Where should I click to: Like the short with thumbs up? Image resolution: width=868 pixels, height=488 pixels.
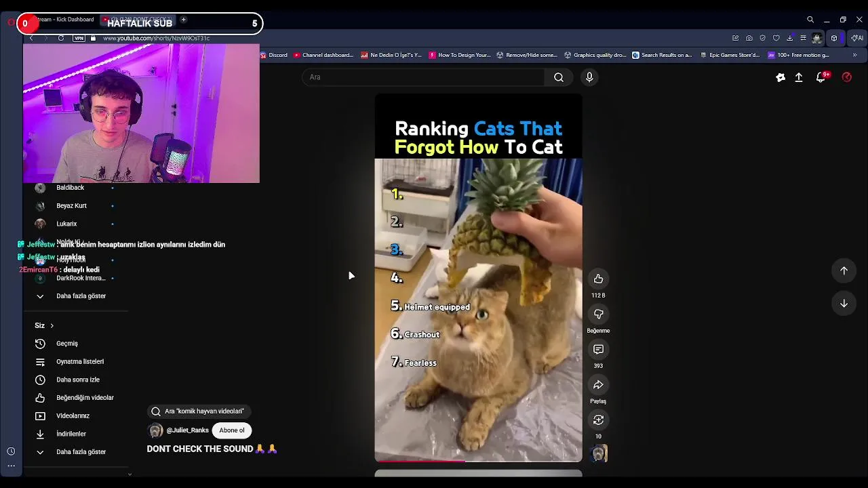598,279
